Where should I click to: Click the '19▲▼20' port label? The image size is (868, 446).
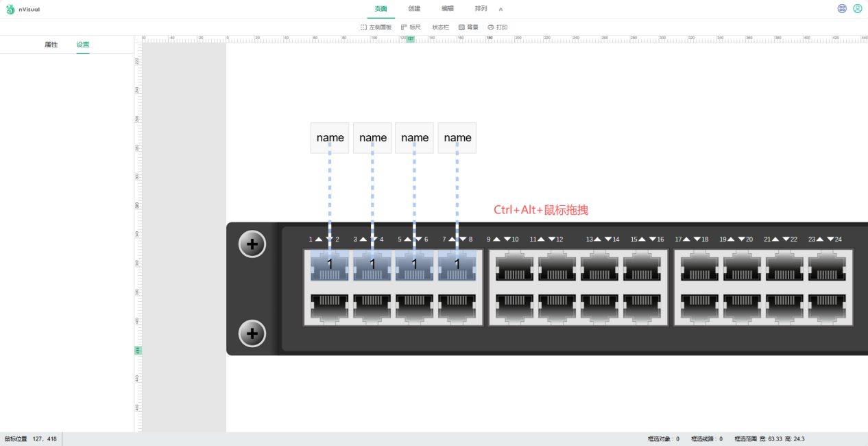736,239
